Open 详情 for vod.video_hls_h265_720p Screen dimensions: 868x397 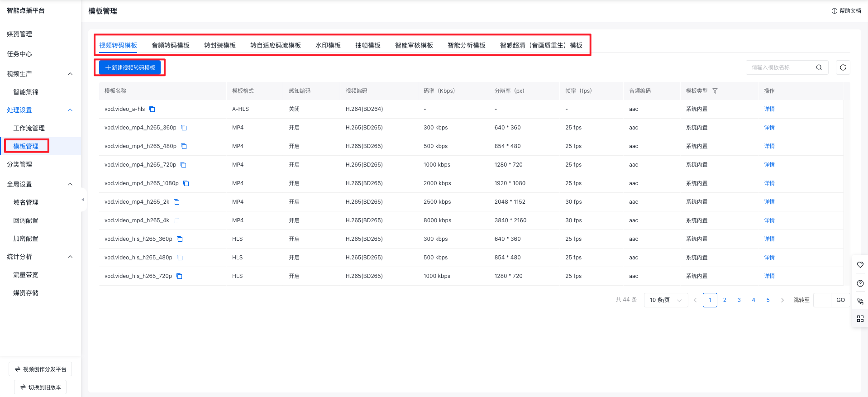pos(769,276)
